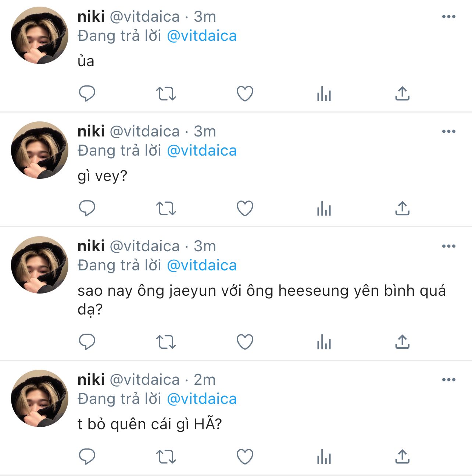Open more options on the jaeyun heeseung tweet

pyautogui.click(x=448, y=246)
